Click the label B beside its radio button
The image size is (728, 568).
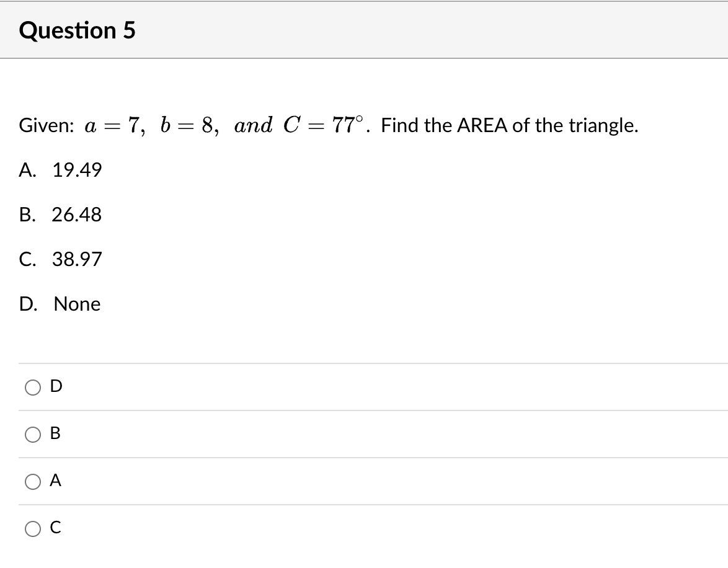tap(55, 434)
